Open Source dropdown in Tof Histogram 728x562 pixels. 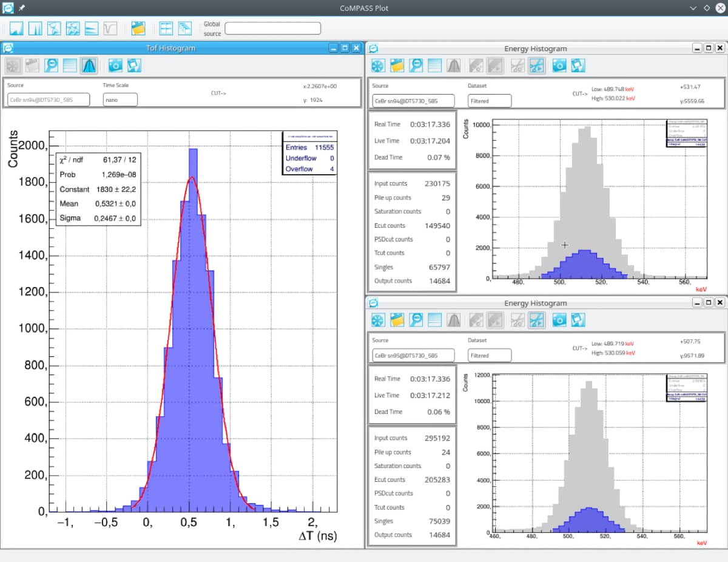pos(49,100)
